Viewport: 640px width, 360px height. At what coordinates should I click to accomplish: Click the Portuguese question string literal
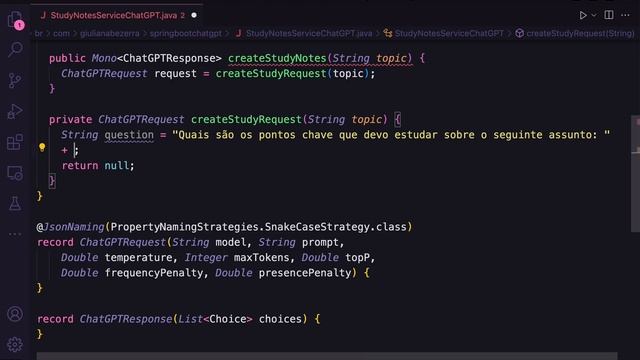(x=391, y=135)
